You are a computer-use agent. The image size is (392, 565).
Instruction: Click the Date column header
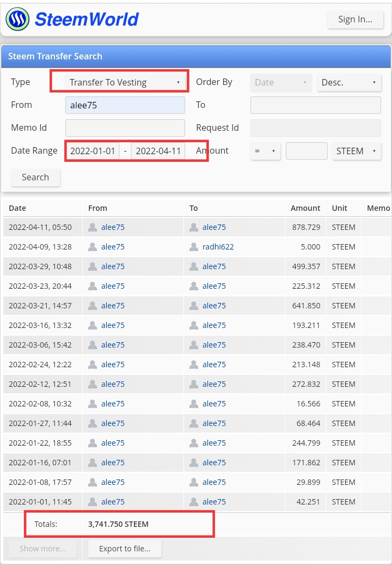coord(17,208)
